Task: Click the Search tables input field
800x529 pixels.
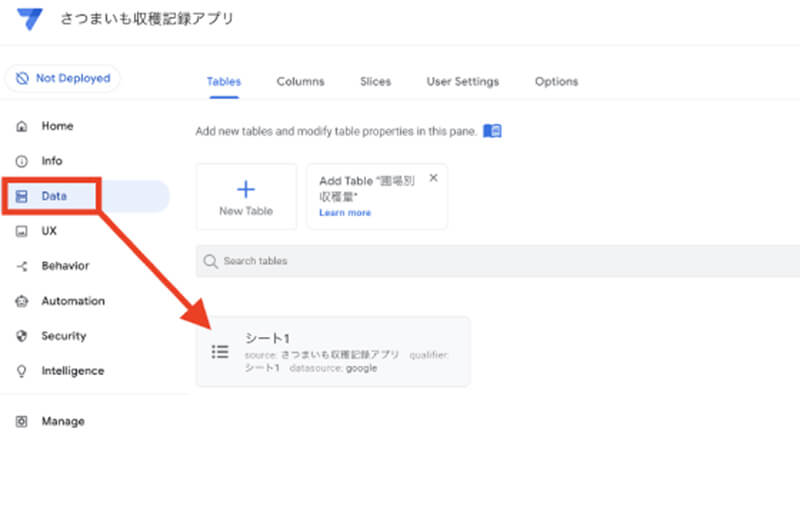Action: pos(500,261)
